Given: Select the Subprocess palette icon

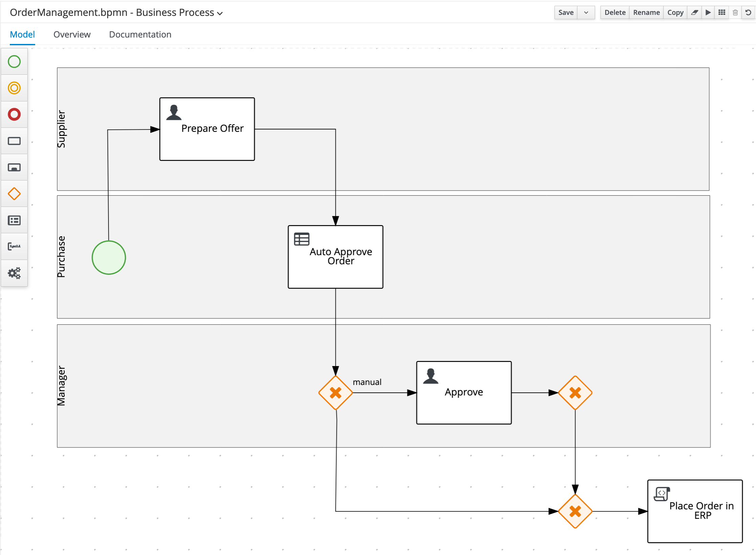Looking at the screenshot, I should pos(14,167).
